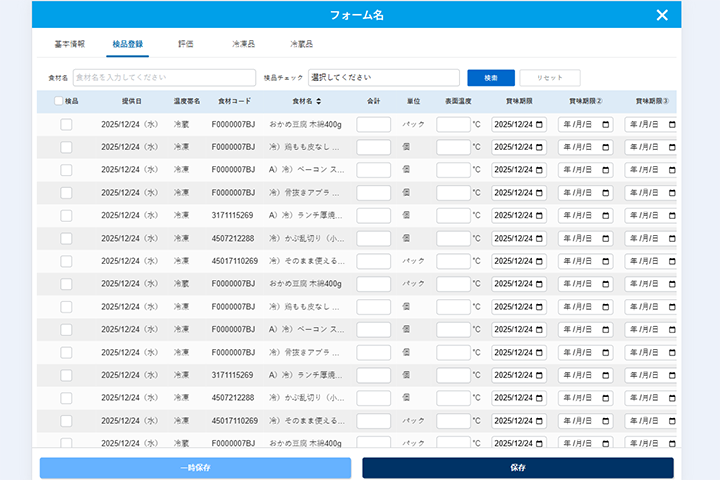720x480 pixels.
Task: Click the 単位 column header
Action: click(x=413, y=101)
